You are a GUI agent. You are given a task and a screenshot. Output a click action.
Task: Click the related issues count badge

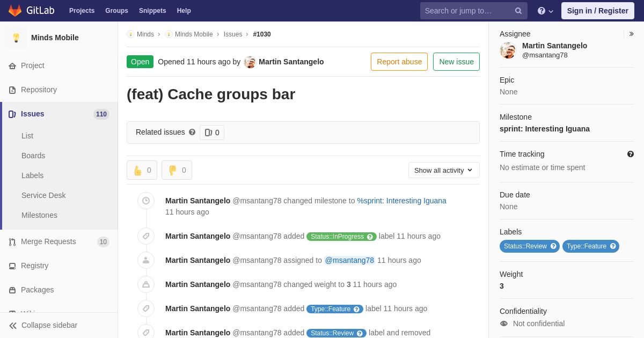(x=212, y=133)
